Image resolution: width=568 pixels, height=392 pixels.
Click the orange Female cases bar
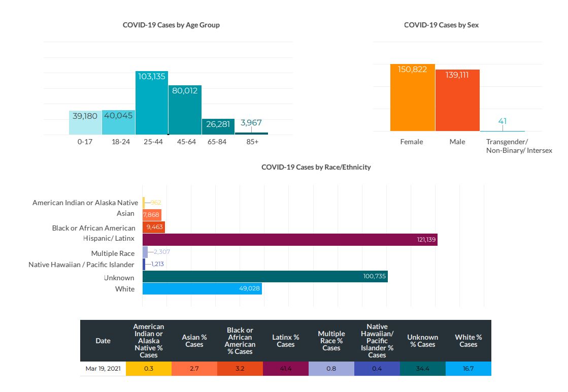tap(412, 98)
